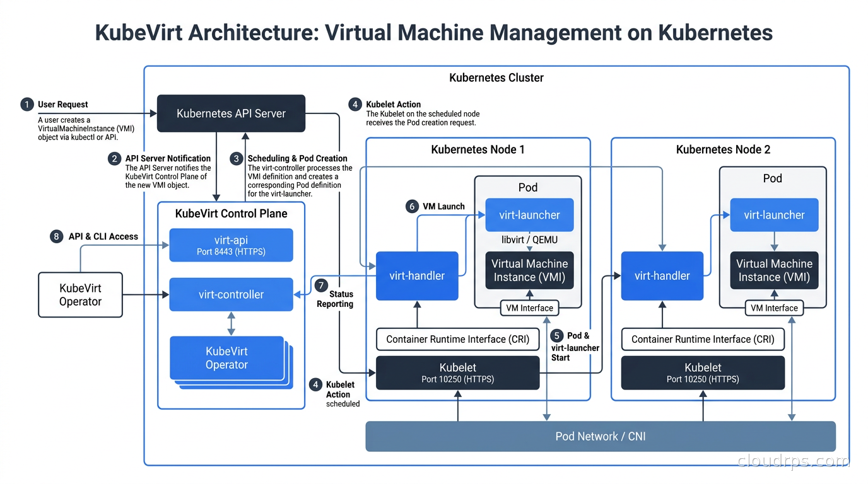Click the VM Interface box in Node 1
Screen dimensions: 868x484
pyautogui.click(x=529, y=308)
